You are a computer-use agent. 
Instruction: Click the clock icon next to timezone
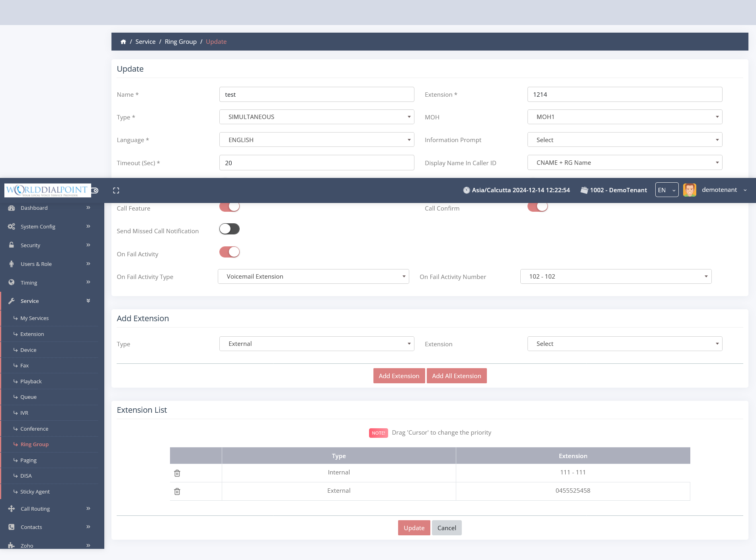click(466, 190)
